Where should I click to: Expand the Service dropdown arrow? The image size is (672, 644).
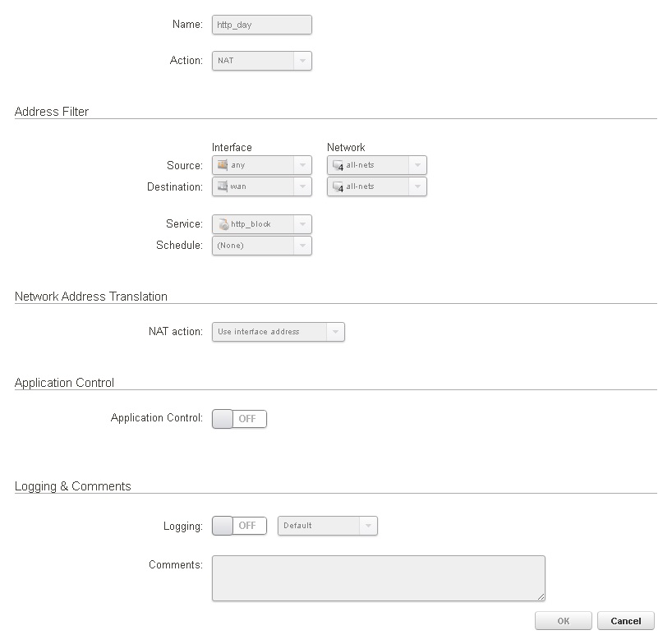(302, 224)
